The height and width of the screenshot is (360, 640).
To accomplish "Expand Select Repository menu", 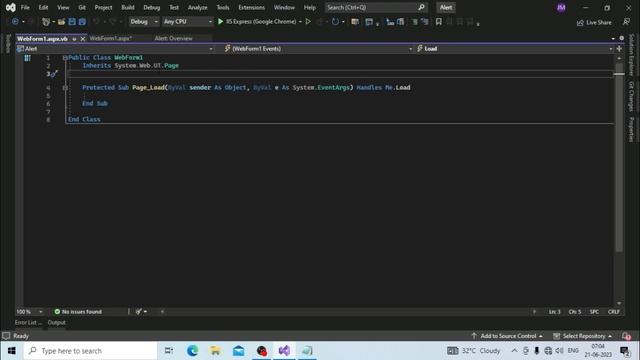I will [x=582, y=336].
